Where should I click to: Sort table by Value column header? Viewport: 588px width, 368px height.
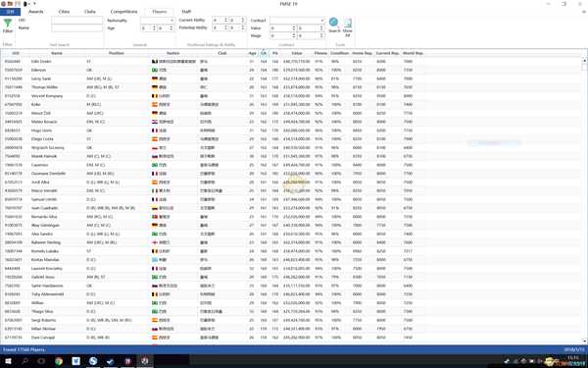point(297,53)
